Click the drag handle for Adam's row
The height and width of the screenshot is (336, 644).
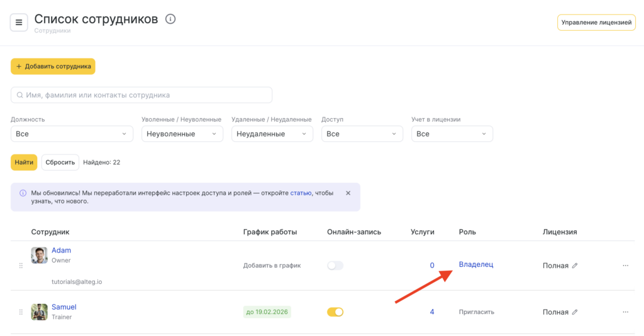click(x=21, y=266)
